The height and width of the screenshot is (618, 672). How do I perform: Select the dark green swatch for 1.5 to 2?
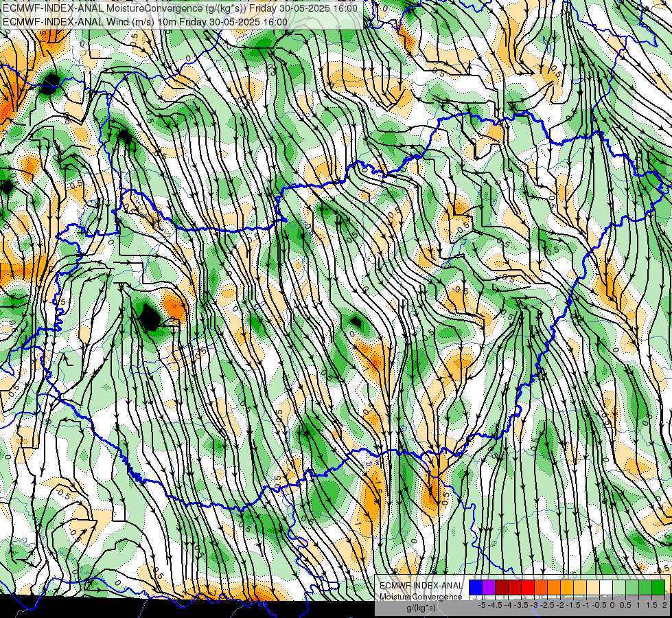(x=658, y=587)
